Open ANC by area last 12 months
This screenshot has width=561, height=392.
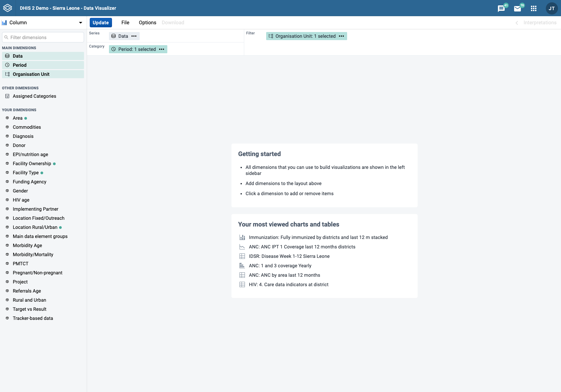[x=284, y=275]
